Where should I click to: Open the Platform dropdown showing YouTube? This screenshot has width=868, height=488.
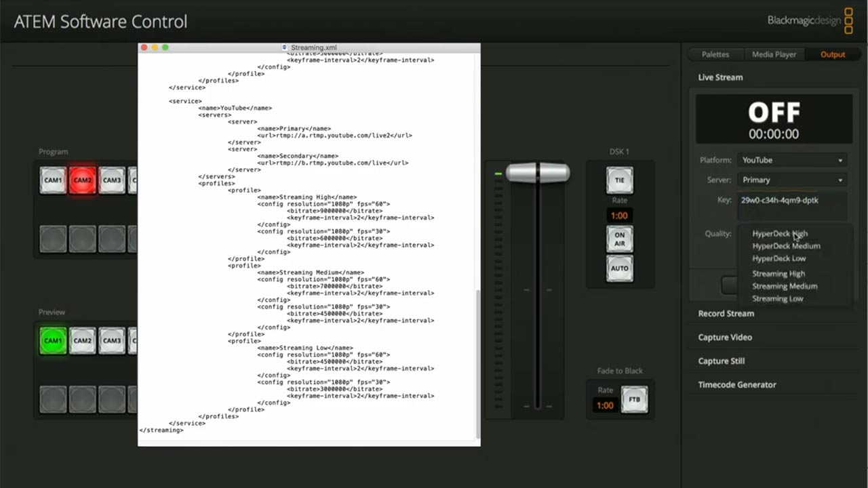click(791, 161)
